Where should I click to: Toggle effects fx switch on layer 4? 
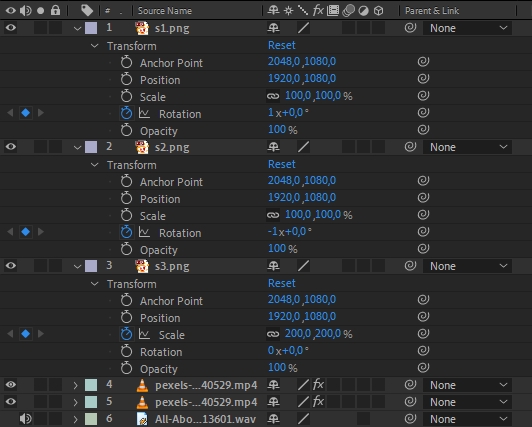click(318, 385)
